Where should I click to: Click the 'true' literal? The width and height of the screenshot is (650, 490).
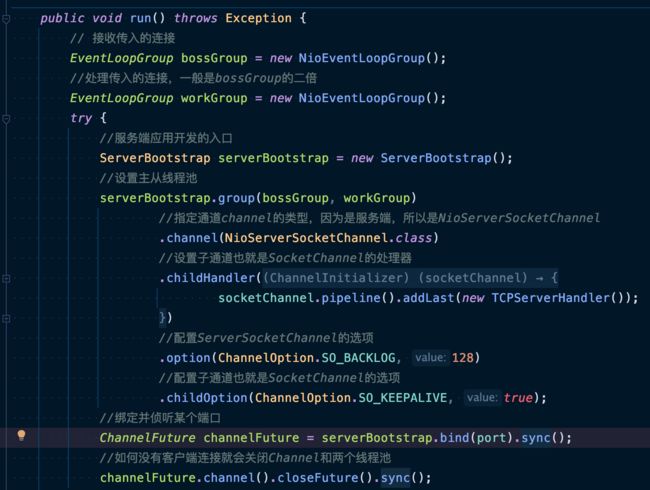[x=518, y=398]
